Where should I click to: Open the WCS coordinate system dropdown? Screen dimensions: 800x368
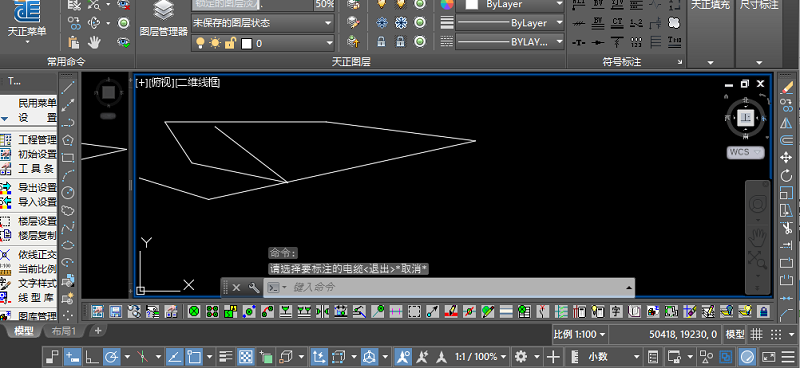click(745, 152)
